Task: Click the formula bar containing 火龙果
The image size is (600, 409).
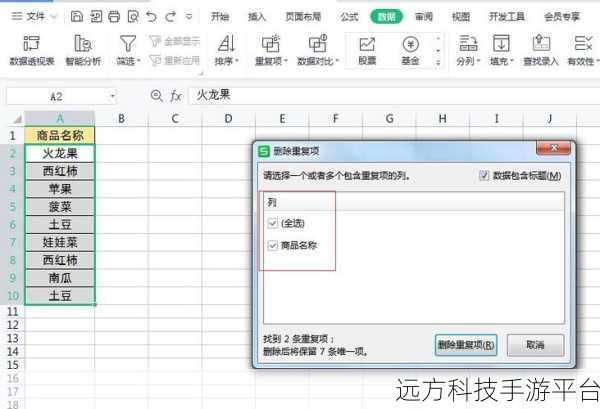Action: pos(394,96)
